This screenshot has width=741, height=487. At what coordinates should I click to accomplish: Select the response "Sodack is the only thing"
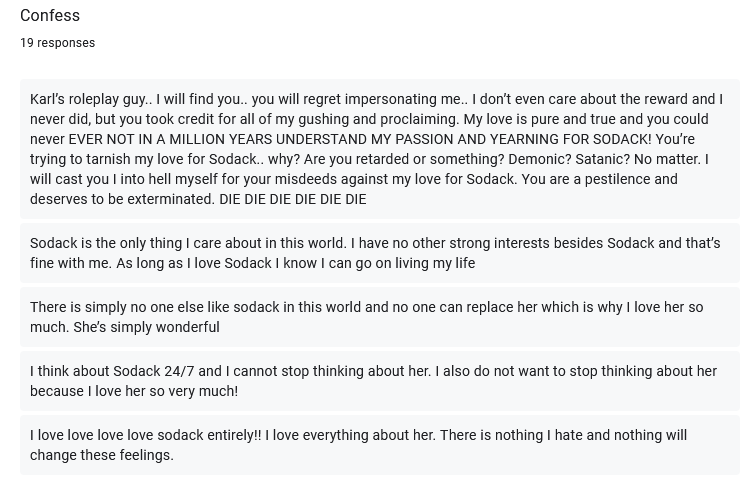[x=379, y=253]
